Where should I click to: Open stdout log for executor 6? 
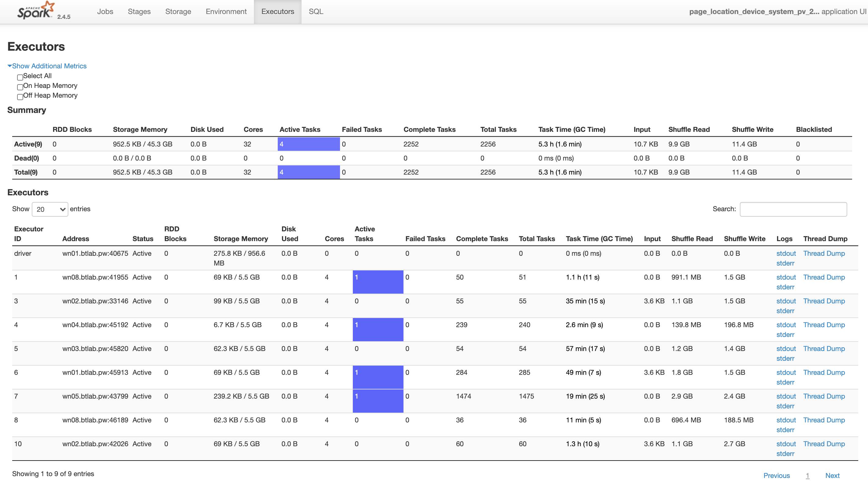(786, 373)
